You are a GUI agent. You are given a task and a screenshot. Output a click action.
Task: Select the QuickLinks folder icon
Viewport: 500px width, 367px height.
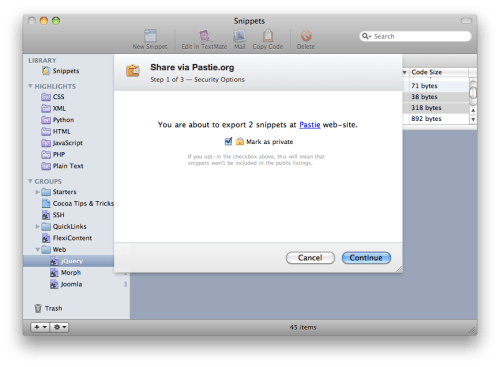click(46, 227)
